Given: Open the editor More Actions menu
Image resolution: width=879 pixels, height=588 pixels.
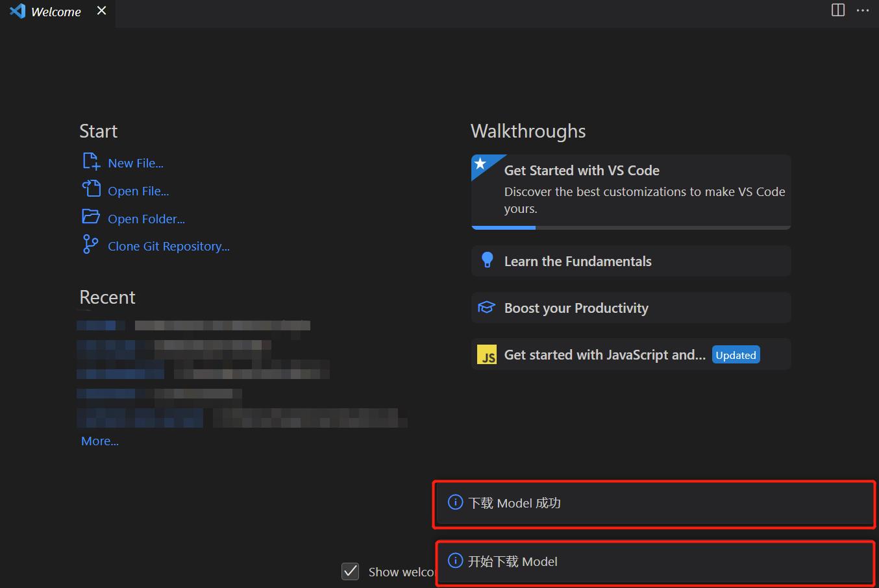Looking at the screenshot, I should 863,10.
